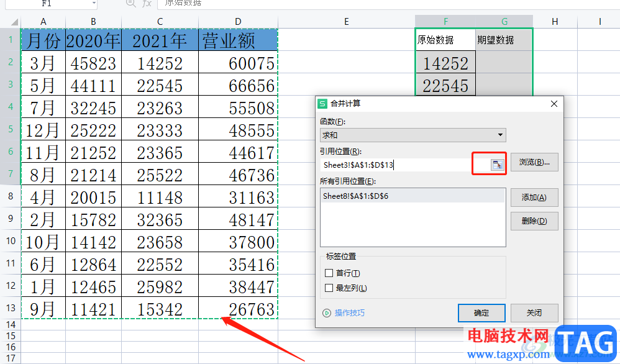The height and width of the screenshot is (364, 620).
Task: Click the cell with 15342
Action: [x=160, y=308]
